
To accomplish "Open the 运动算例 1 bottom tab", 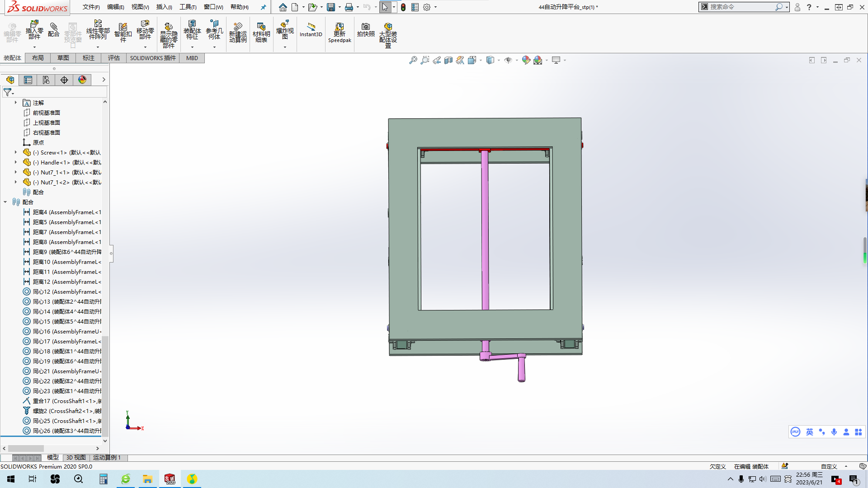I will click(x=107, y=458).
